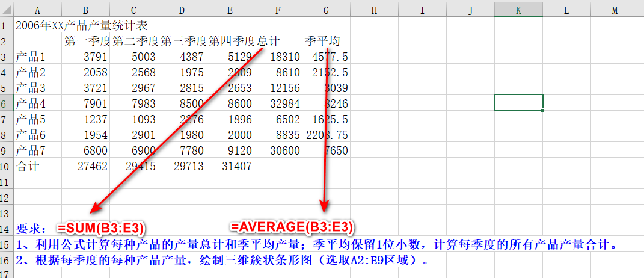Select row 14 by its row number
This screenshot has height=278, width=644.
click(x=7, y=229)
